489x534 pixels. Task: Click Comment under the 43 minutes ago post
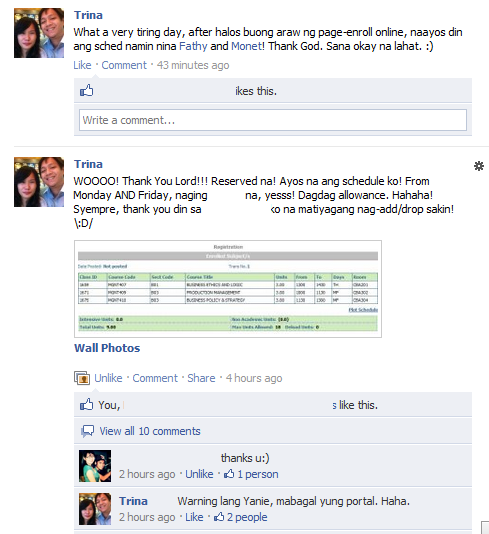[x=124, y=65]
